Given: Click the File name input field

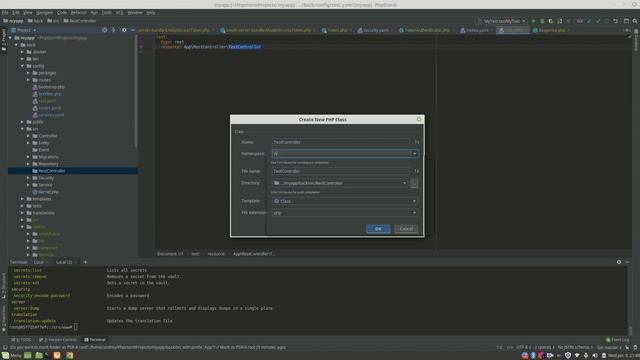Looking at the screenshot, I should click(341, 171).
